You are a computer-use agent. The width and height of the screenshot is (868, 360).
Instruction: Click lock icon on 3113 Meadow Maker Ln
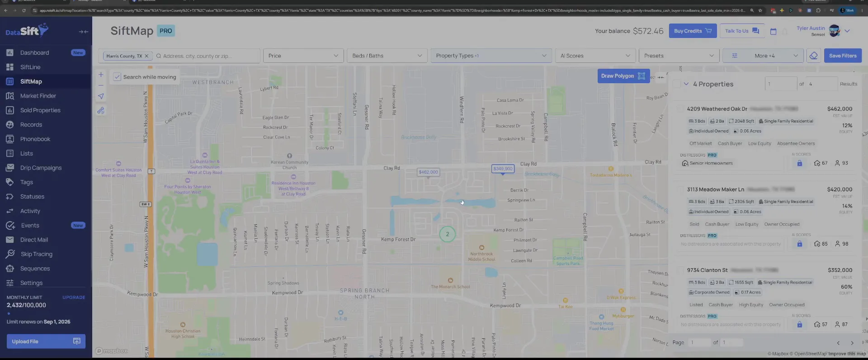point(799,244)
